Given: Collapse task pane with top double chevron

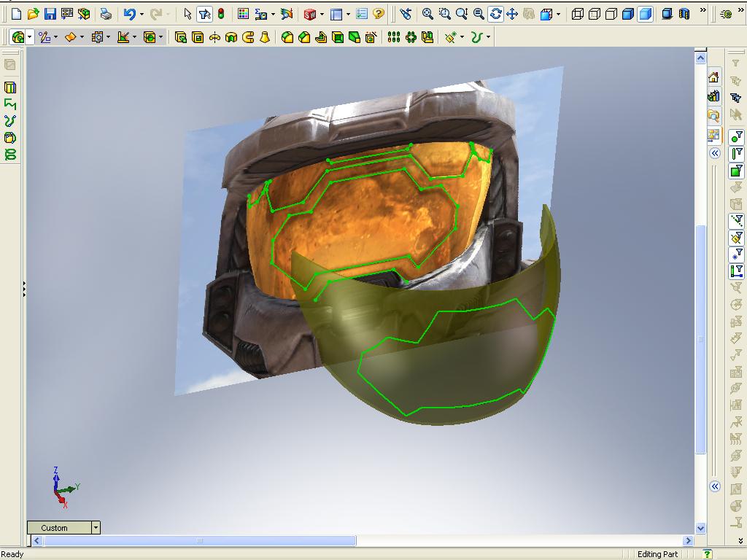Looking at the screenshot, I should pyautogui.click(x=715, y=153).
